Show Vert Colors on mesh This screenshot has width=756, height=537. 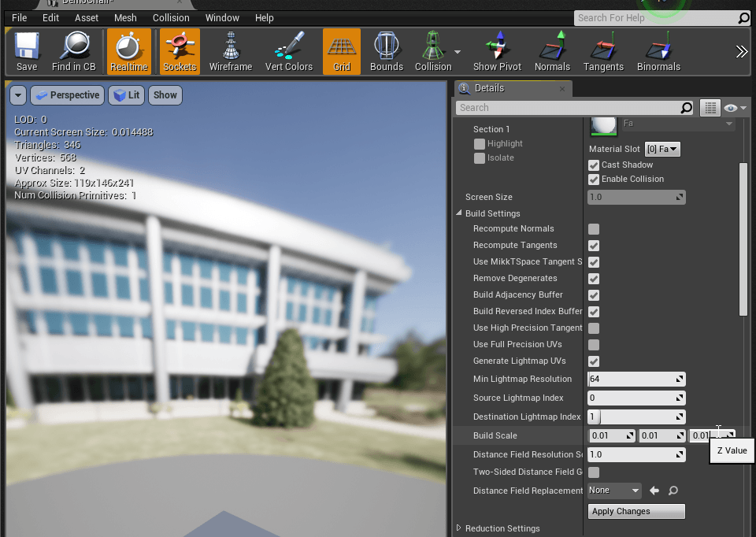288,52
